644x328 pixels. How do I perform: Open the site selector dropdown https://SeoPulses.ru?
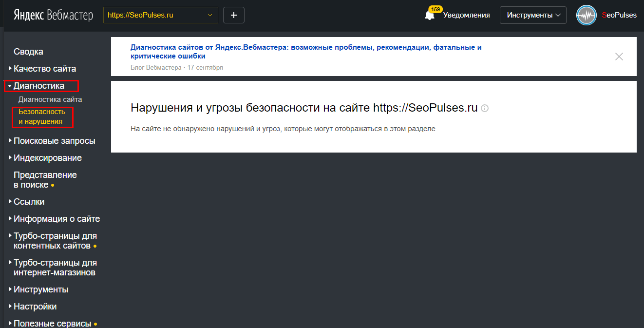click(x=161, y=15)
